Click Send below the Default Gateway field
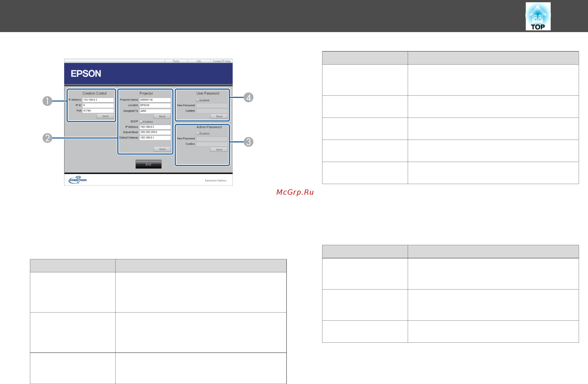This screenshot has width=588, height=384. coord(162,149)
